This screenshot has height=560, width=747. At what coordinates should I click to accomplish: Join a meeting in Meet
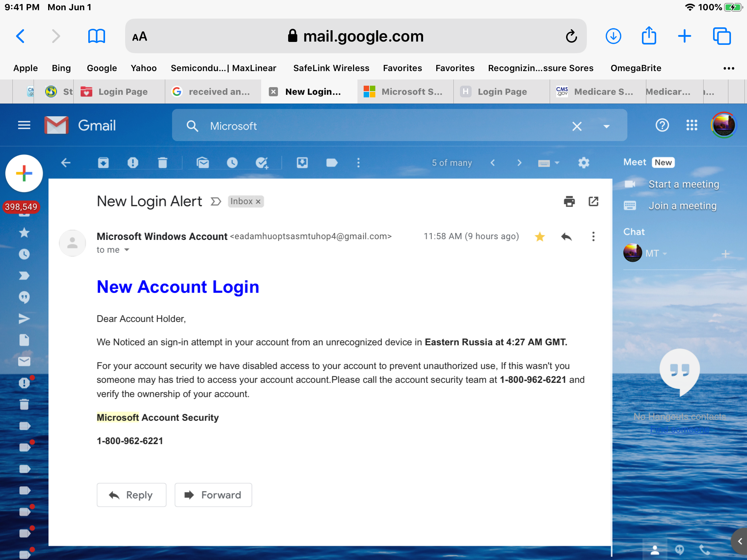682,206
